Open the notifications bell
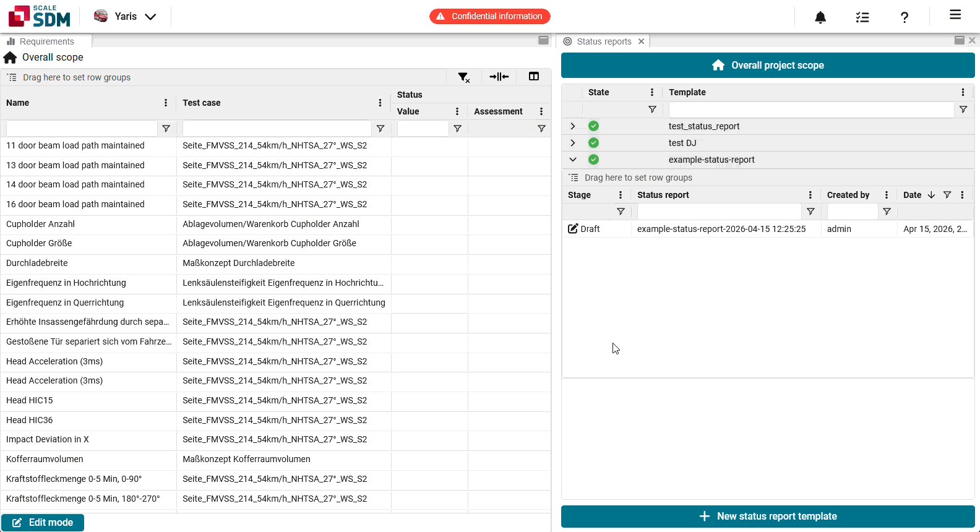Screen dimensions: 980x532 (820, 17)
